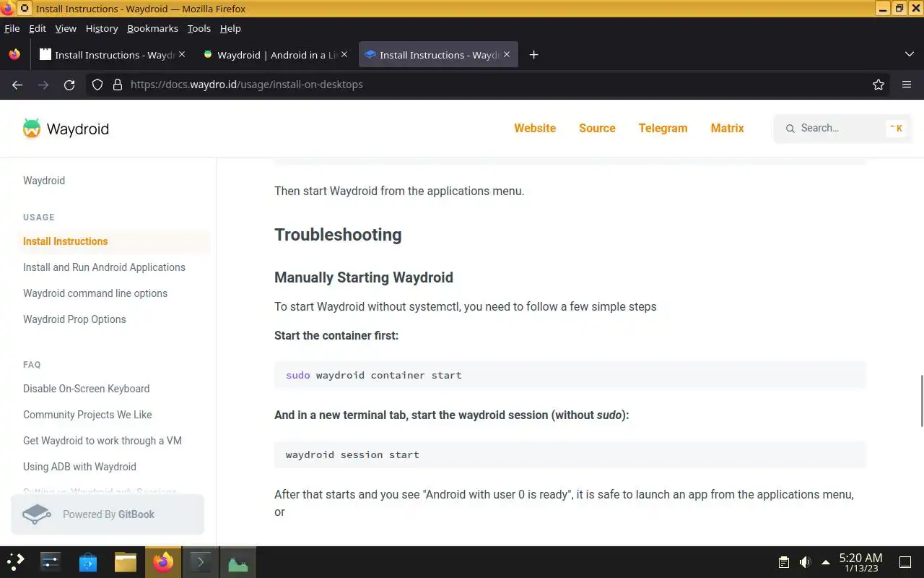Open the file manager from taskbar

pyautogui.click(x=126, y=562)
